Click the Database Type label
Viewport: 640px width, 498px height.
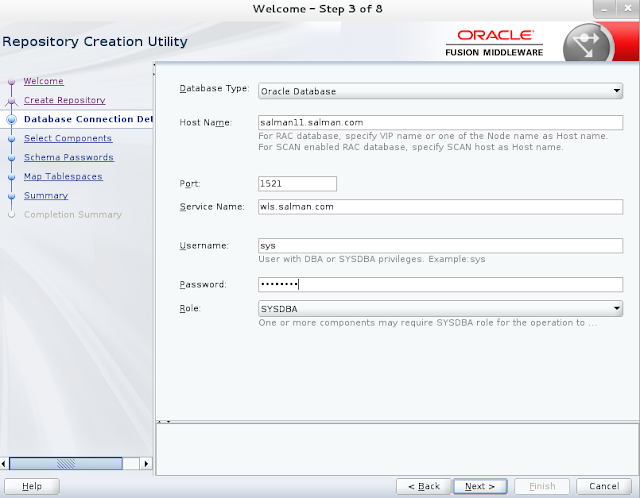[214, 89]
